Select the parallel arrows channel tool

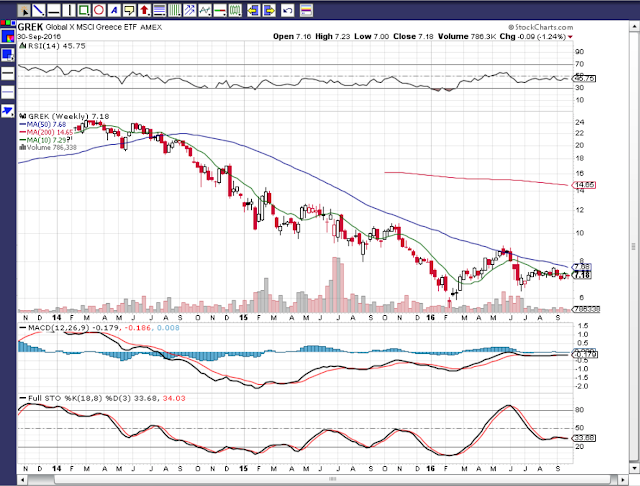[190, 10]
